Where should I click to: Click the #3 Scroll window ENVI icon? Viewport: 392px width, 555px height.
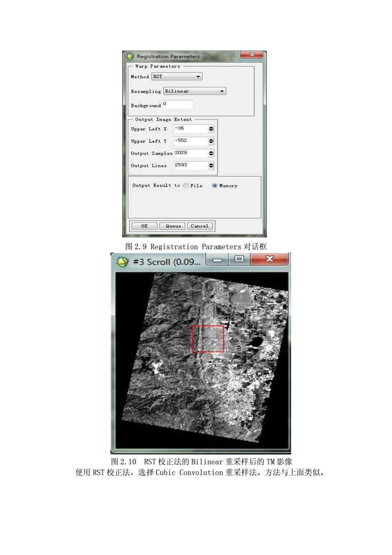click(x=122, y=262)
